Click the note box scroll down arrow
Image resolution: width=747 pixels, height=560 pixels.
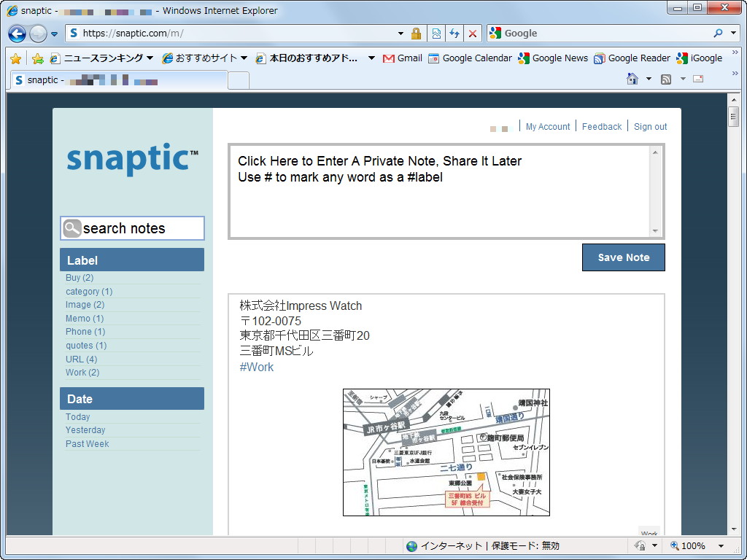655,230
